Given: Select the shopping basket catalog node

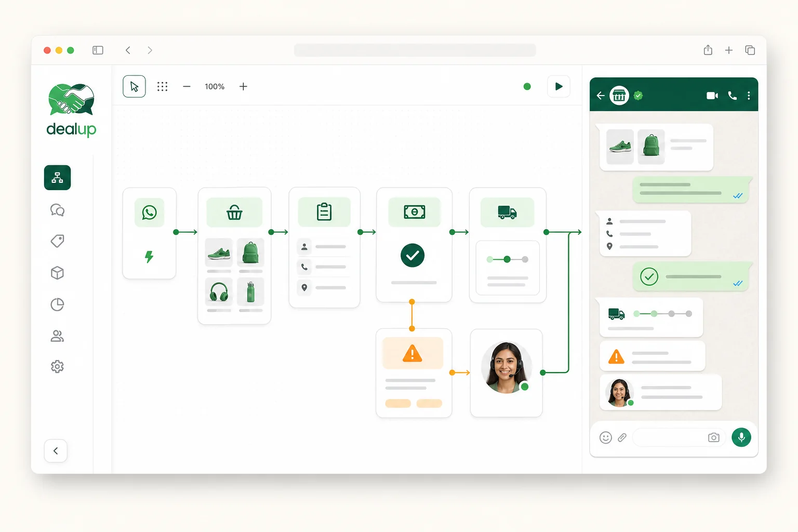Looking at the screenshot, I should pyautogui.click(x=234, y=212).
